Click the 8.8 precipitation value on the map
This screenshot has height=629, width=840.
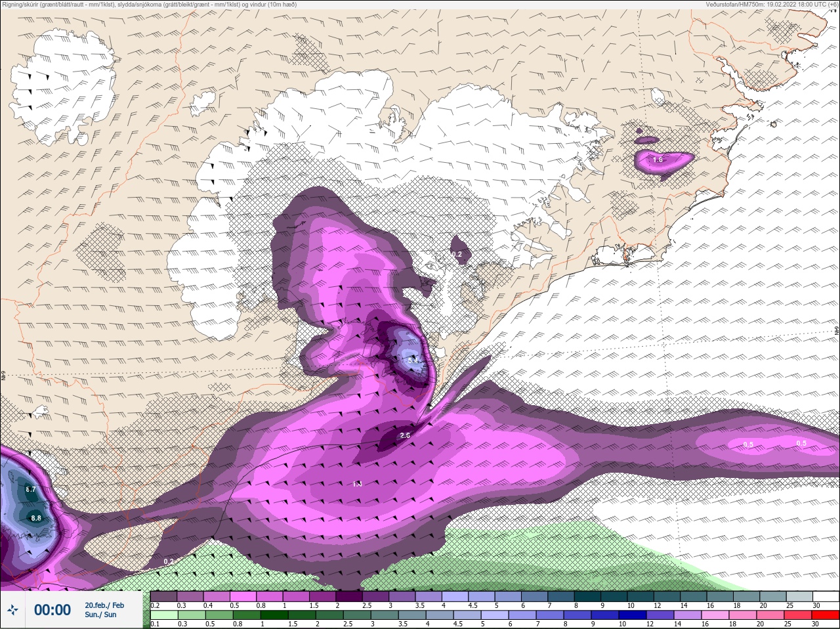coord(36,518)
